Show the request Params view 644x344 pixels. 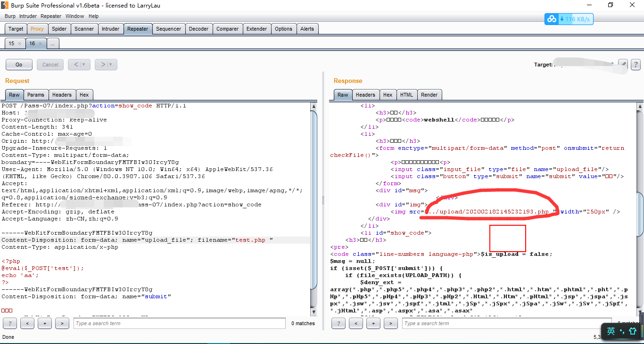click(x=36, y=95)
